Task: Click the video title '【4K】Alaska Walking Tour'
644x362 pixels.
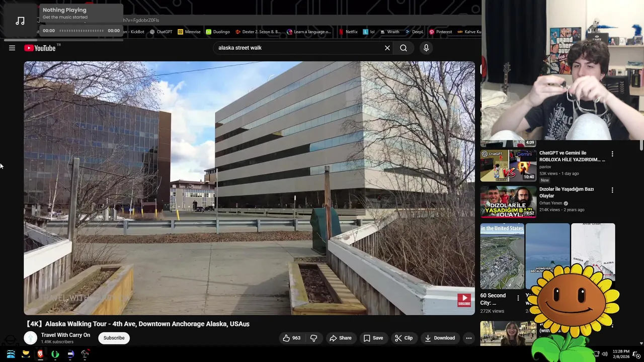Action: pos(138,324)
